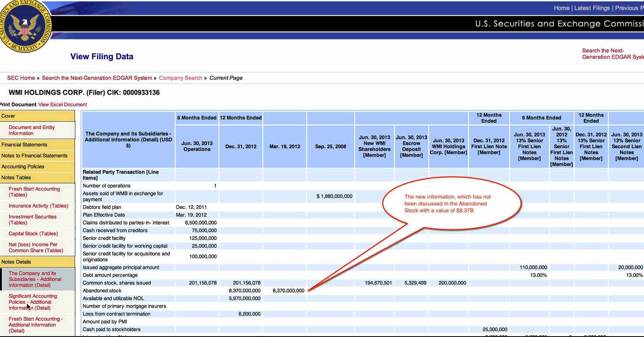Screen dimensions: 644x337
Task: Click 'Common stock, shares issued' row label
Action: tap(117, 283)
